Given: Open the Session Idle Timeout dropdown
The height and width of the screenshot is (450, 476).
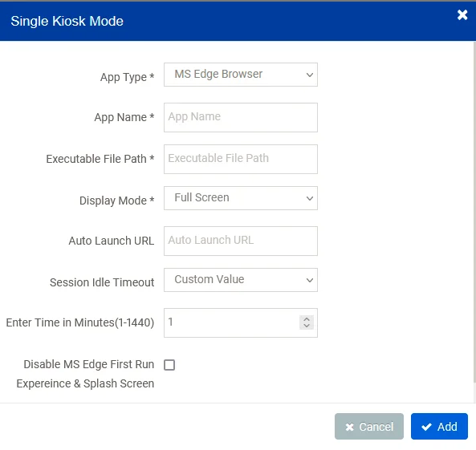Looking at the screenshot, I should [x=241, y=280].
